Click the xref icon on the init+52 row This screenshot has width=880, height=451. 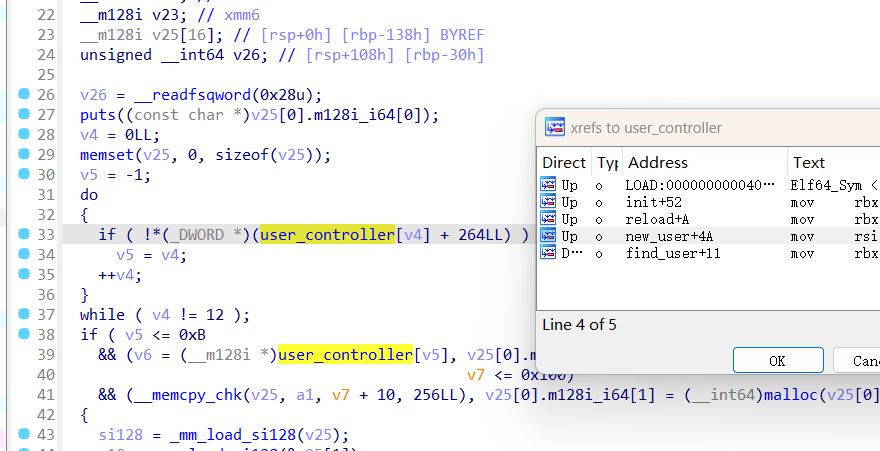(548, 202)
